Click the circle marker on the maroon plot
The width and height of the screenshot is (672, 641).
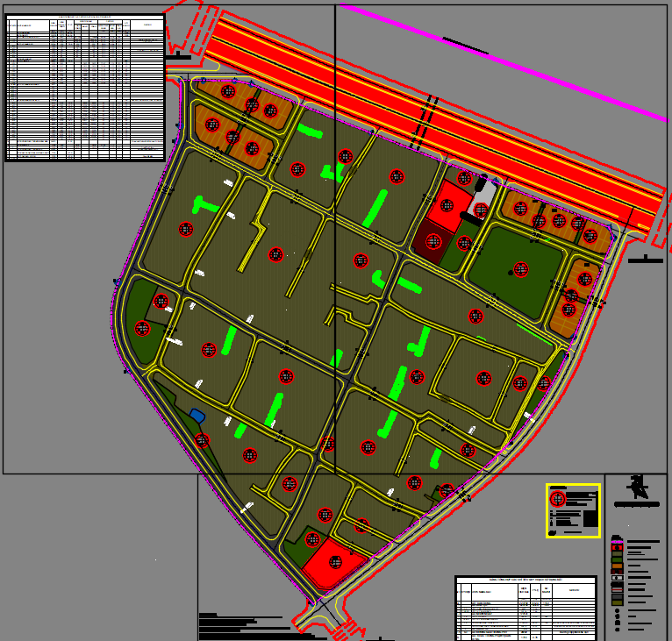[433, 241]
